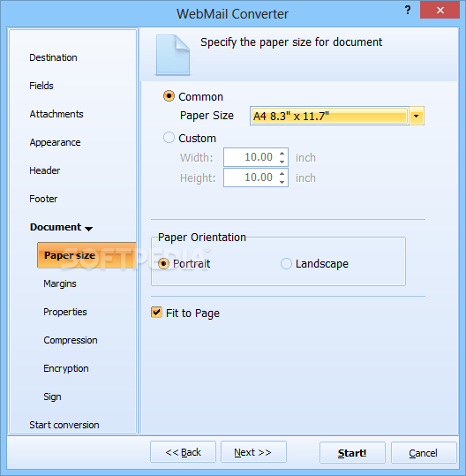This screenshot has height=476, width=466.
Task: Open the Margins sub-item
Action: point(60,283)
